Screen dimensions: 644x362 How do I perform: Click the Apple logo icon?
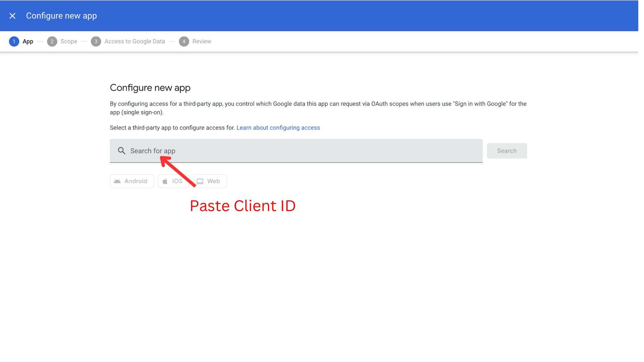165,181
